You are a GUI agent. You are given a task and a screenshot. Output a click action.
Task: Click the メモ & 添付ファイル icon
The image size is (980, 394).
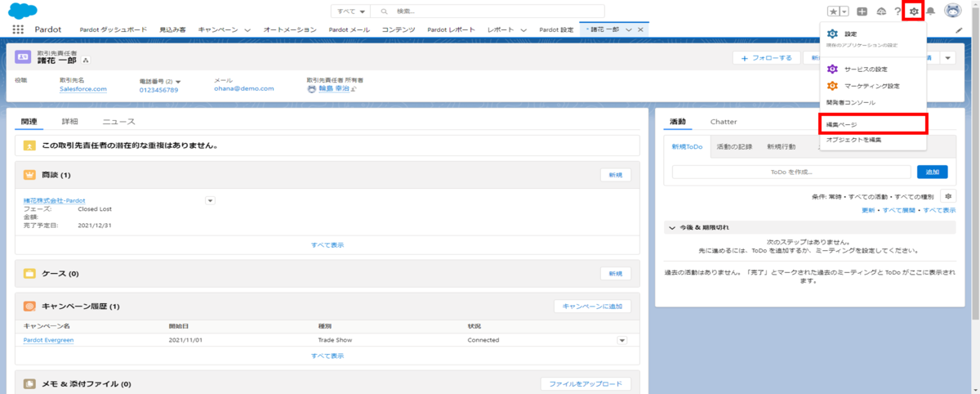pos(29,383)
